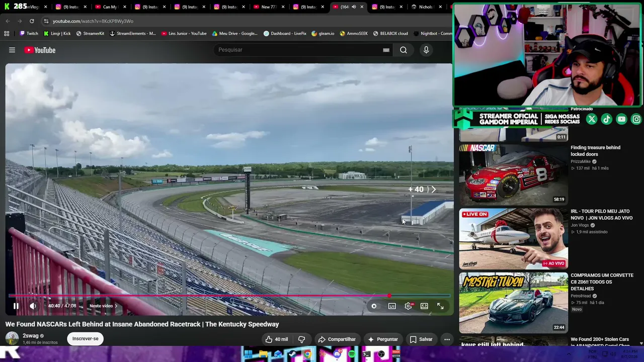
Task: Pause the video
Action: pos(16,306)
